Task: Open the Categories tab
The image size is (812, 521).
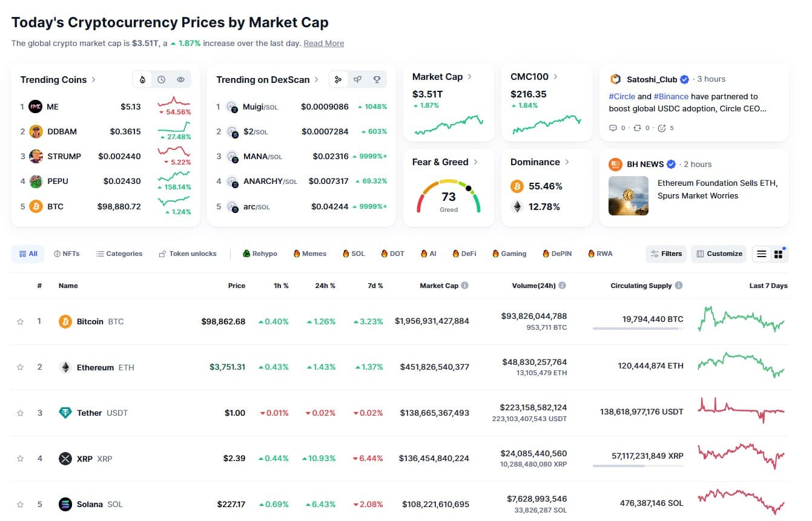Action: pos(119,254)
